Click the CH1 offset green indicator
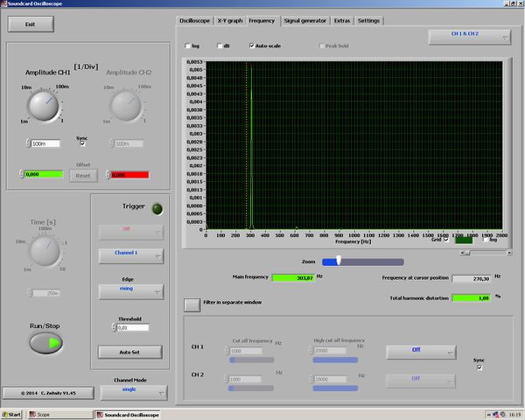 pyautogui.click(x=45, y=174)
